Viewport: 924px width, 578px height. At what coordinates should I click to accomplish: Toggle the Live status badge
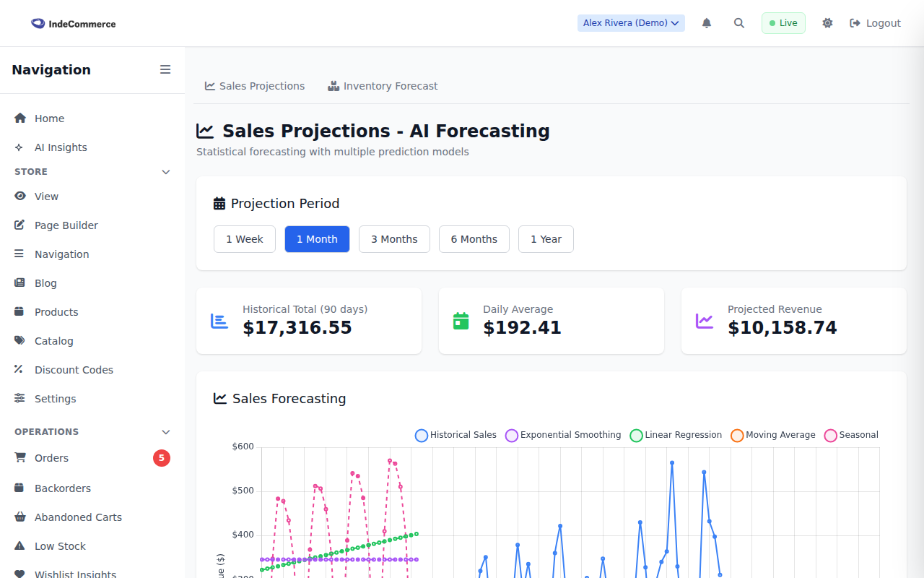(783, 23)
